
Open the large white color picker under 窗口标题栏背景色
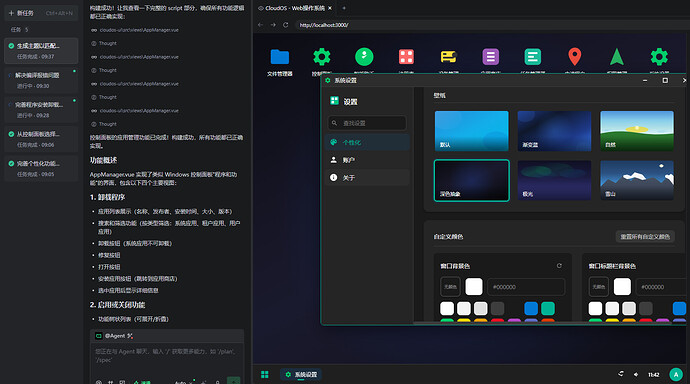622,287
